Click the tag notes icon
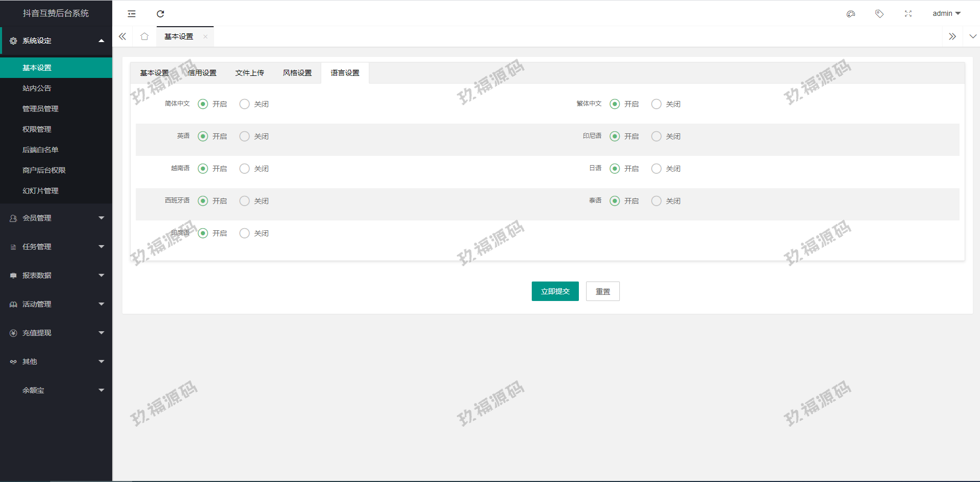Viewport: 980px width, 482px height. pos(880,14)
